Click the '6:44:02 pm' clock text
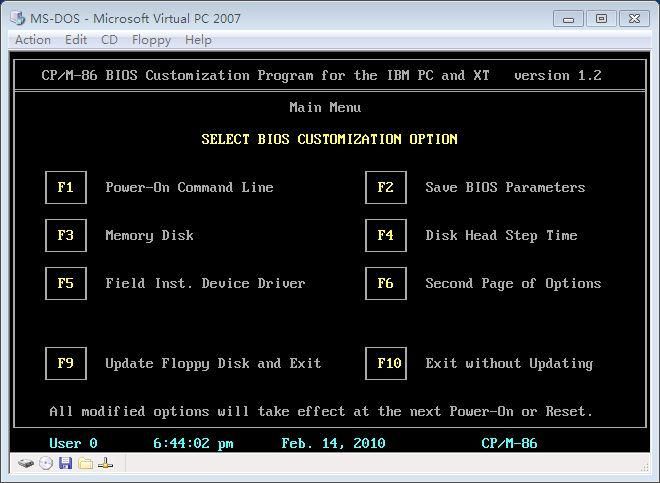This screenshot has width=660, height=483. coord(193,443)
